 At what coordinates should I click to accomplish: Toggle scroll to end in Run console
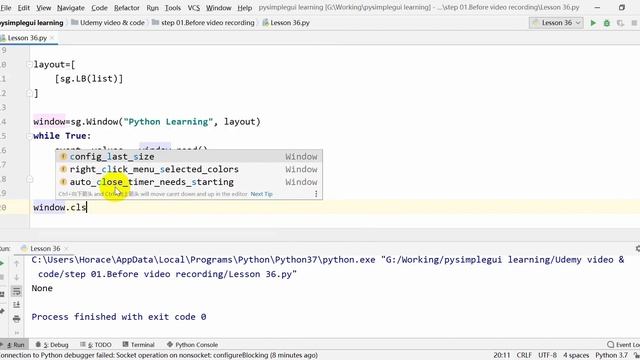pyautogui.click(x=17, y=305)
